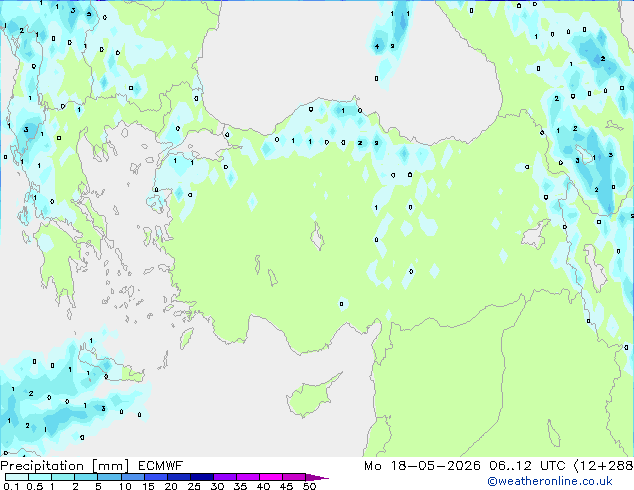634x490 pixels.
Task: Click the legend label '35'
Action: (240, 486)
